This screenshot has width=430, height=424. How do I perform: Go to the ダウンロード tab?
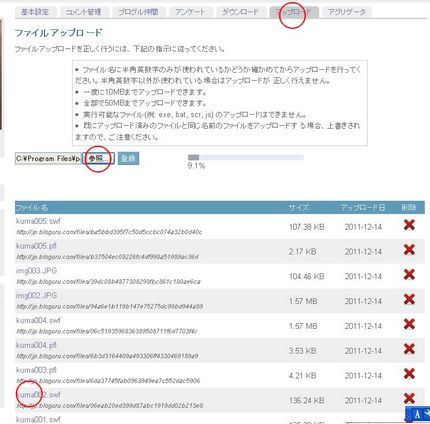tap(240, 12)
